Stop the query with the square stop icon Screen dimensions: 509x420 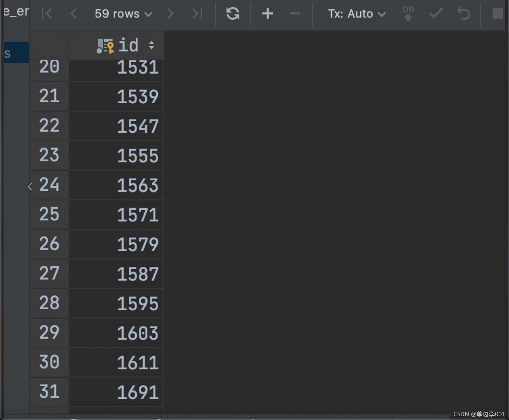point(497,14)
